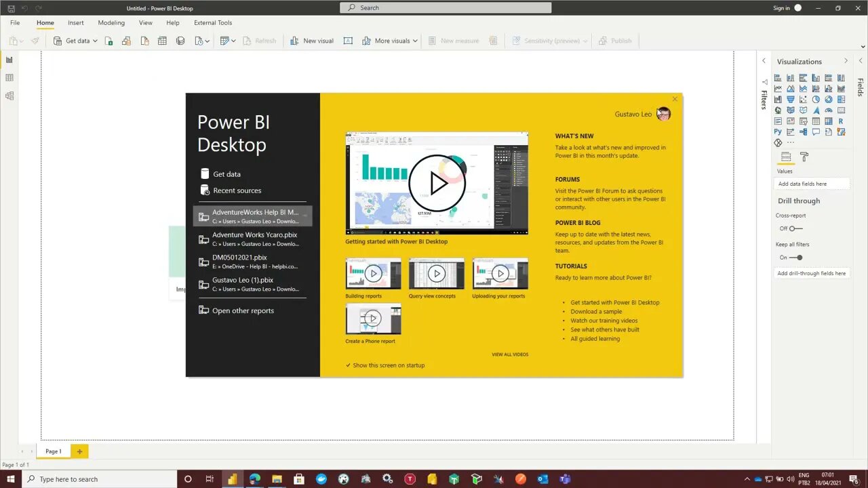The width and height of the screenshot is (868, 488).
Task: Select the stacked bar chart visual
Action: (778, 78)
